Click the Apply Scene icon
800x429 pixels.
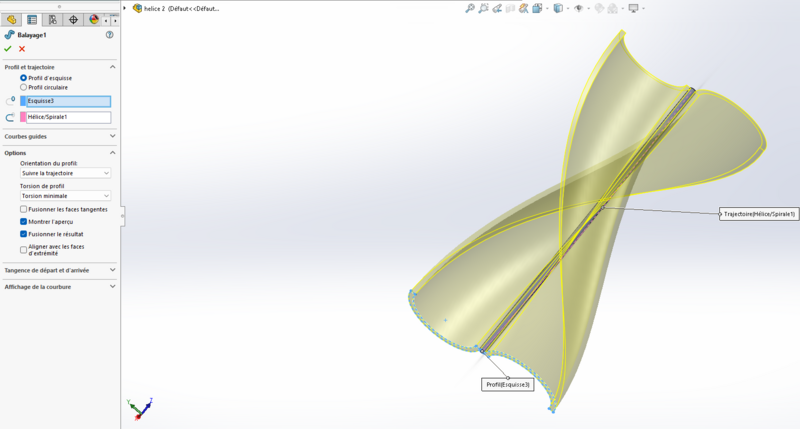tap(613, 8)
